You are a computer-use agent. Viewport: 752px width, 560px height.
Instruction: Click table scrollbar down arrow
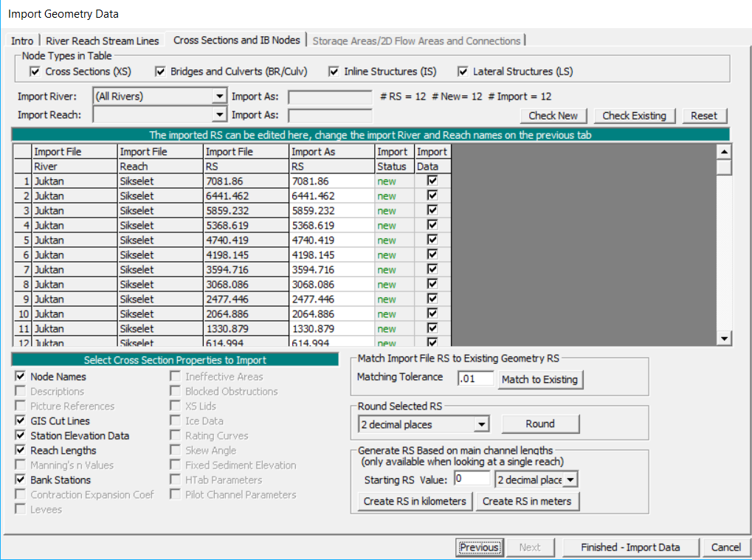coord(724,339)
